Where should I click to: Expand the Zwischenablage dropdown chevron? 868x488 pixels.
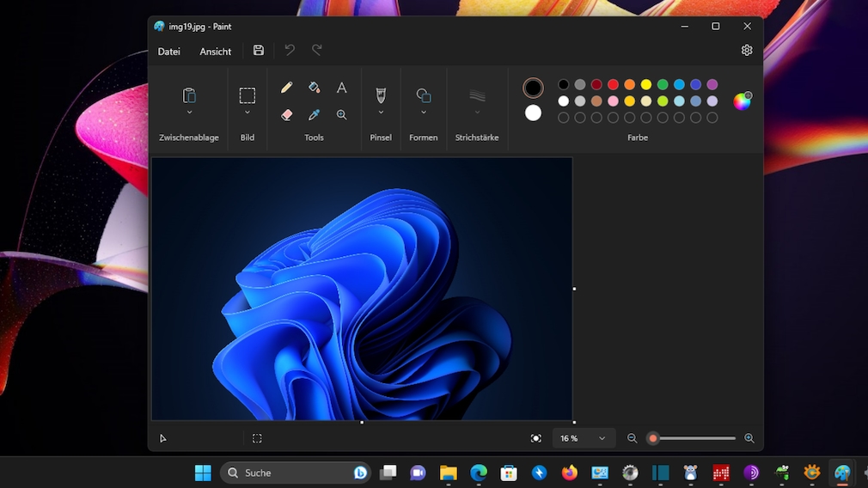tap(189, 113)
